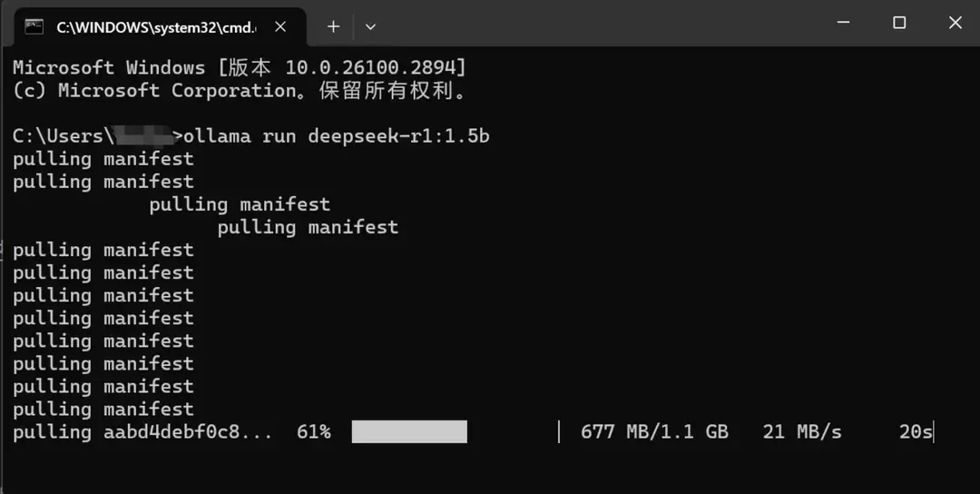980x494 pixels.
Task: Open a new terminal tab with plus
Action: click(333, 26)
